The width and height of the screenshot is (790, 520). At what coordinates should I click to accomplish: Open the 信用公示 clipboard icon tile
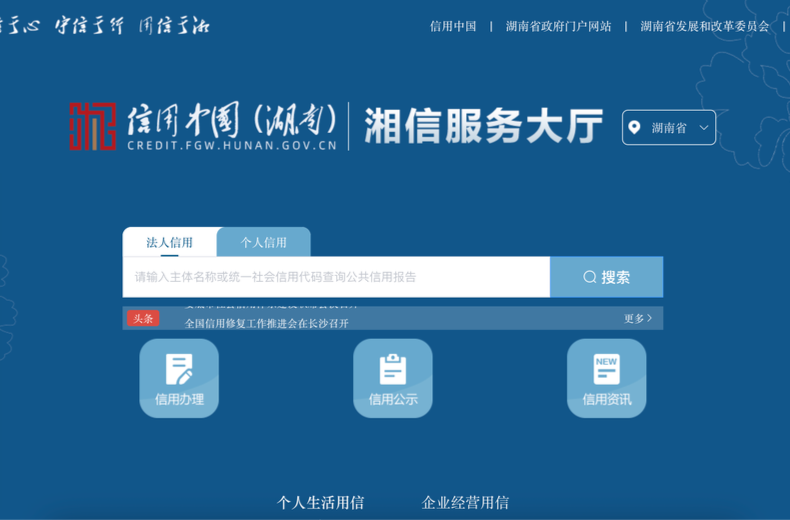pos(392,378)
